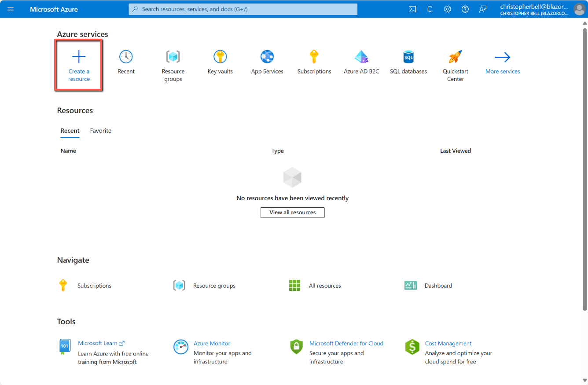
Task: Expand the portal hamburger menu
Action: tap(11, 9)
